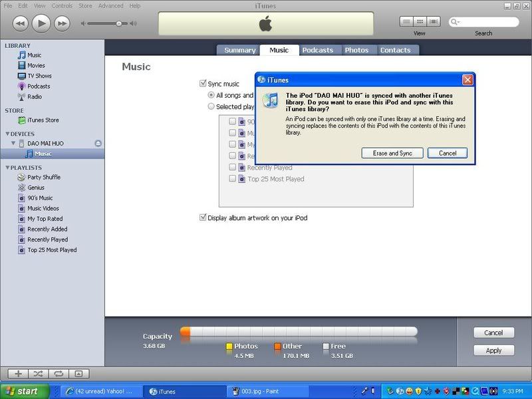This screenshot has height=399, width=532.
Task: Toggle the Sync music checkbox
Action: [203, 84]
